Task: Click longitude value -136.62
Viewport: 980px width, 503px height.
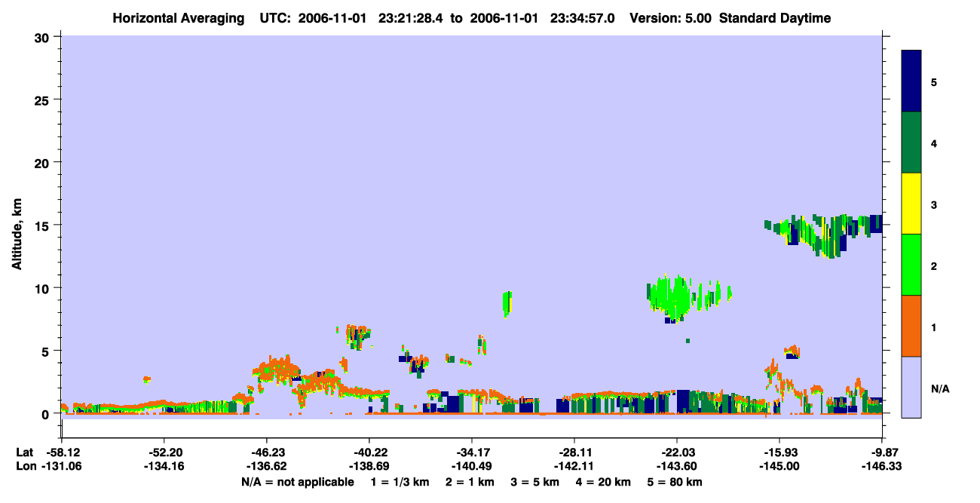Action: [x=267, y=467]
